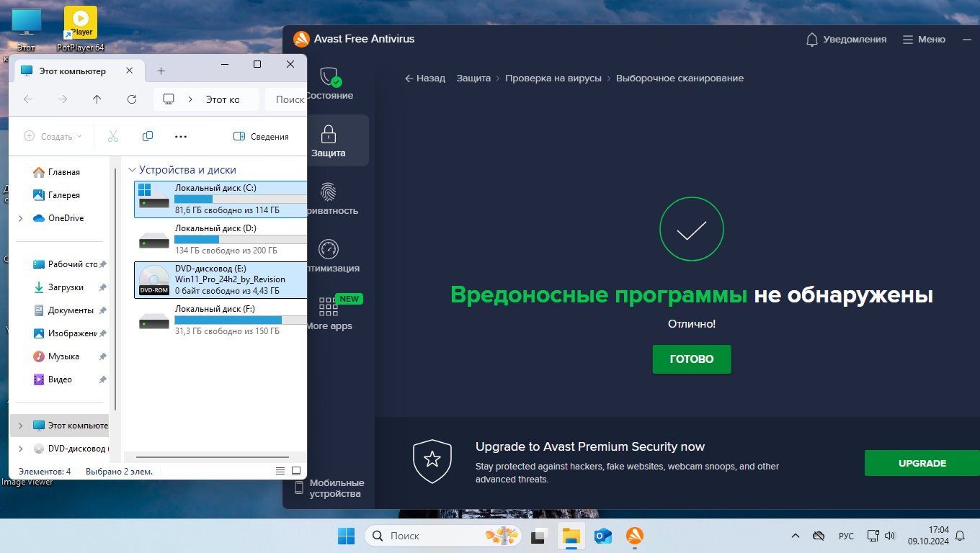Screen dimensions: 980x553
Task: Go to Защита in the Avast breadcrumb
Action: (x=473, y=78)
